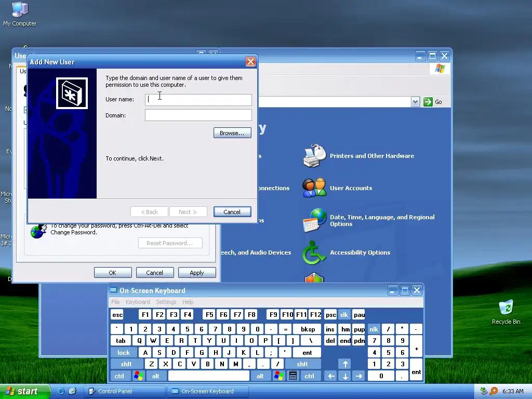Click the Windows flag logo in Control Panel
532x399 pixels.
point(440,69)
